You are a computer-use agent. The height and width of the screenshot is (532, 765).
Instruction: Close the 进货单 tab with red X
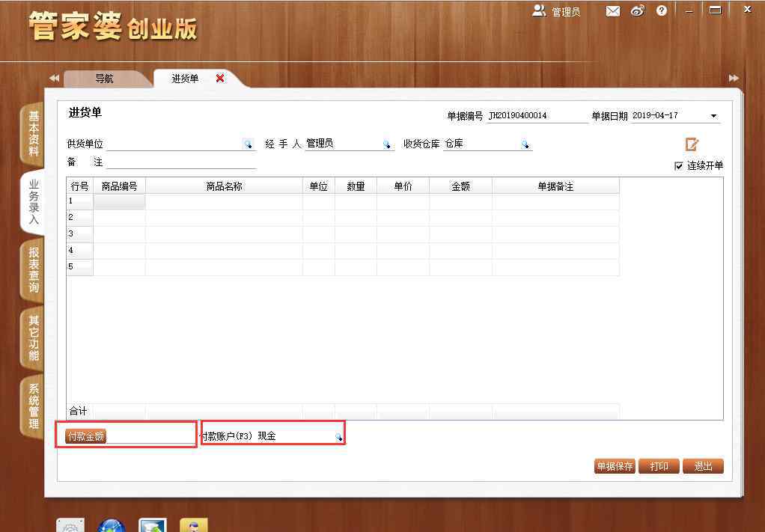coord(221,78)
